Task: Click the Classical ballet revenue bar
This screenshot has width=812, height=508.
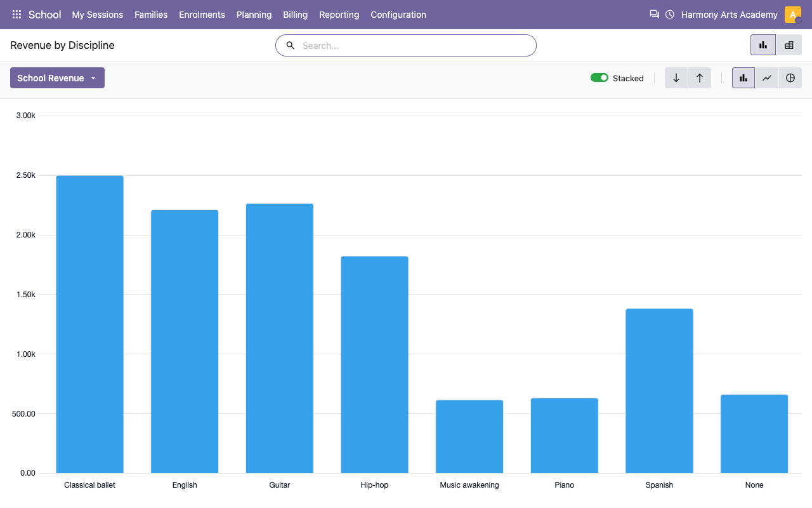Action: click(89, 324)
